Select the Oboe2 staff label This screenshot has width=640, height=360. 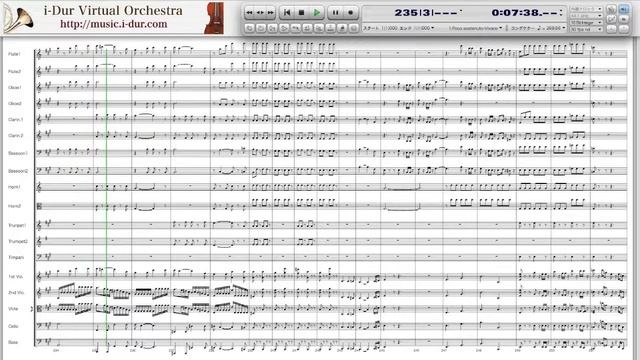click(15, 104)
